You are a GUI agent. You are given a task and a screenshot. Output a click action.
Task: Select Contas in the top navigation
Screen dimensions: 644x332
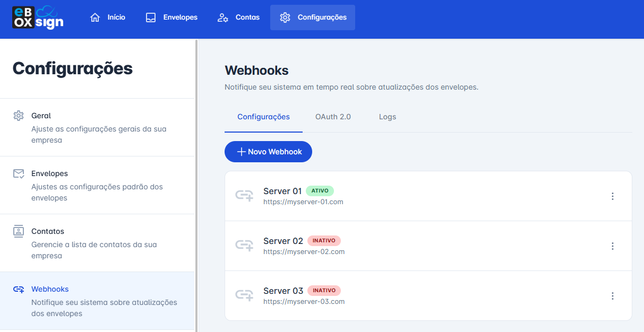point(238,18)
